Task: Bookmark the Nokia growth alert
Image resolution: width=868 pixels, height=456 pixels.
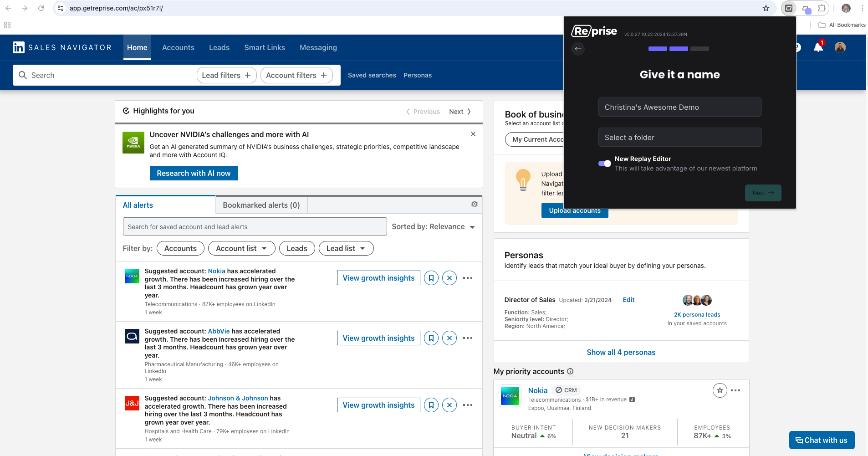Action: 431,278
